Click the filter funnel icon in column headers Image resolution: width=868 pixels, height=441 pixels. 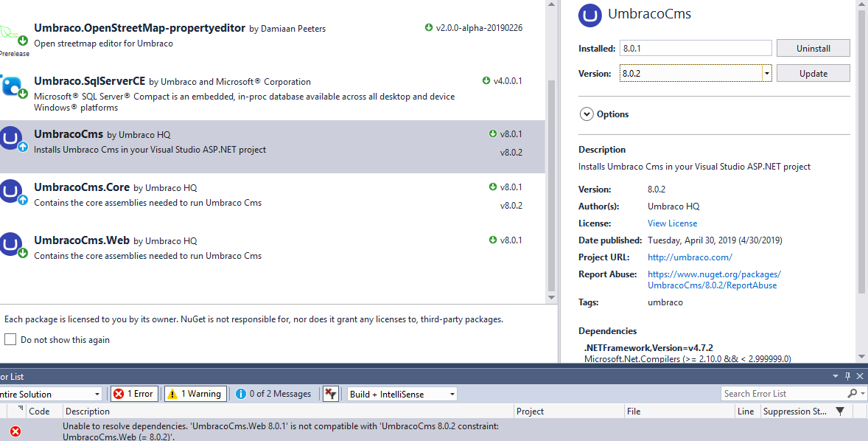[840, 411]
